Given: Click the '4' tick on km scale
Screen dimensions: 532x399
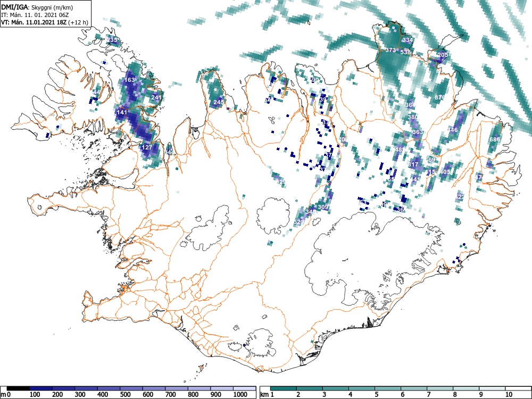Looking at the screenshot, I should coord(350,394).
